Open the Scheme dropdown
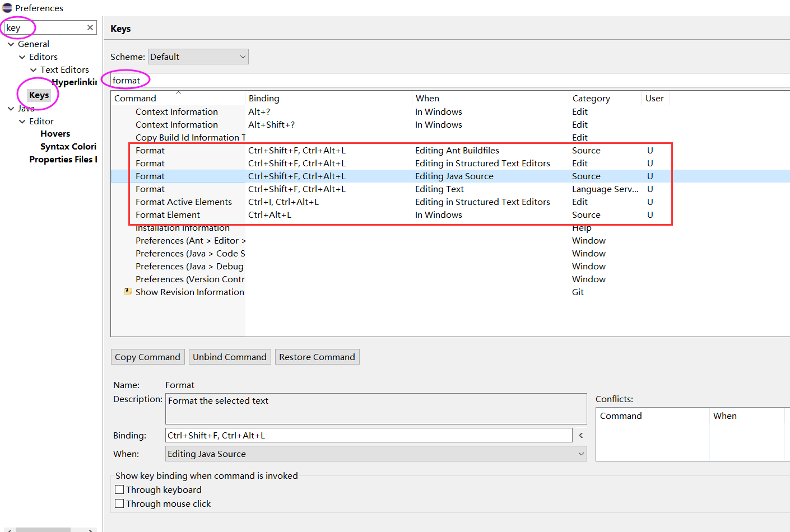Viewport: 790px width, 532px height. tap(198, 57)
